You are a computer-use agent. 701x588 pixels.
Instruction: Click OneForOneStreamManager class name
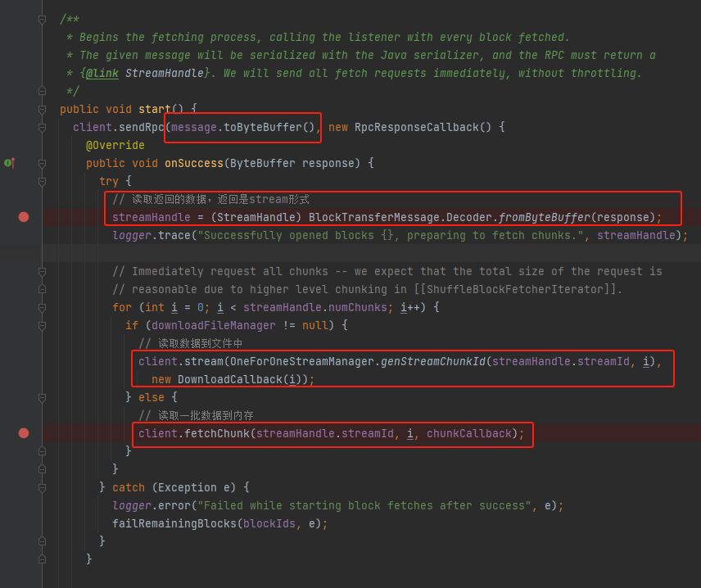(x=301, y=361)
